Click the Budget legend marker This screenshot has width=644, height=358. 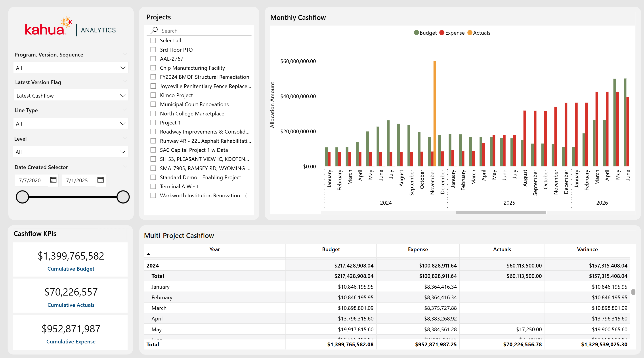point(416,33)
